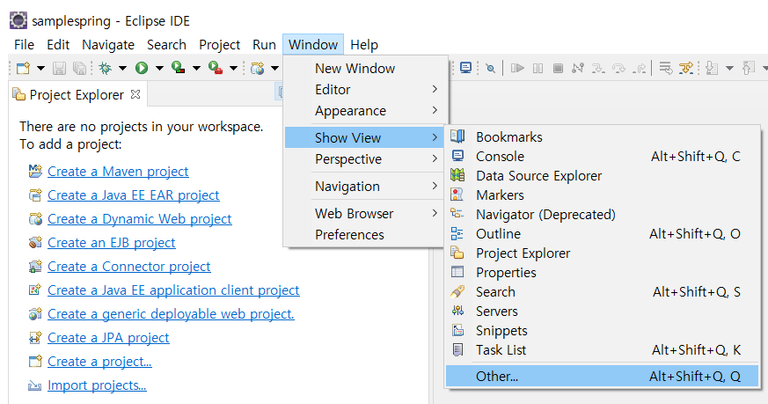Click the Step Into icon
This screenshot has height=404, width=768.
(598, 68)
